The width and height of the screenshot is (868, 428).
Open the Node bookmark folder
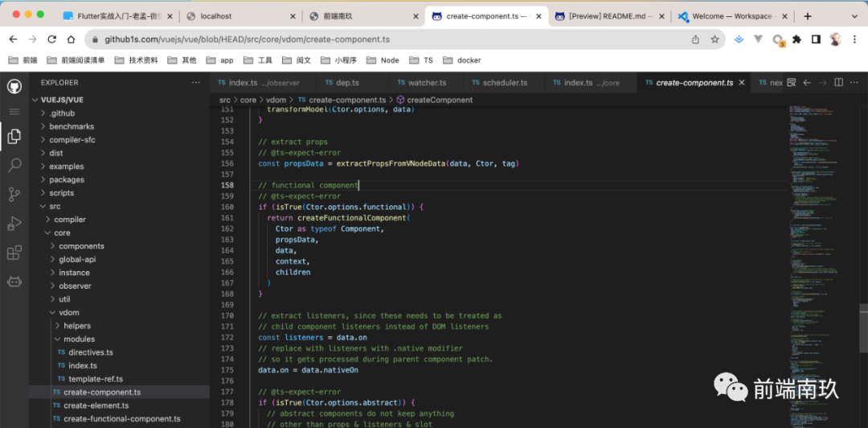[x=383, y=60]
